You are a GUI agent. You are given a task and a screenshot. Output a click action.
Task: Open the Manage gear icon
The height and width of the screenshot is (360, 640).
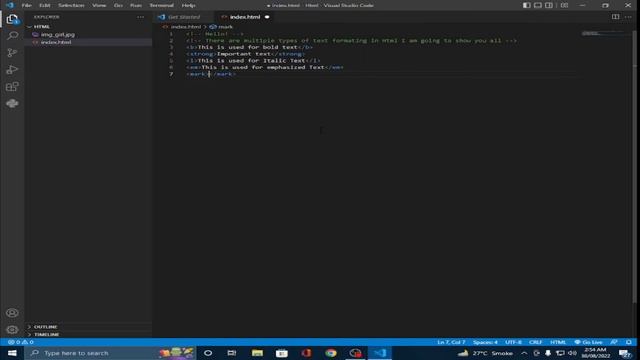pyautogui.click(x=12, y=329)
